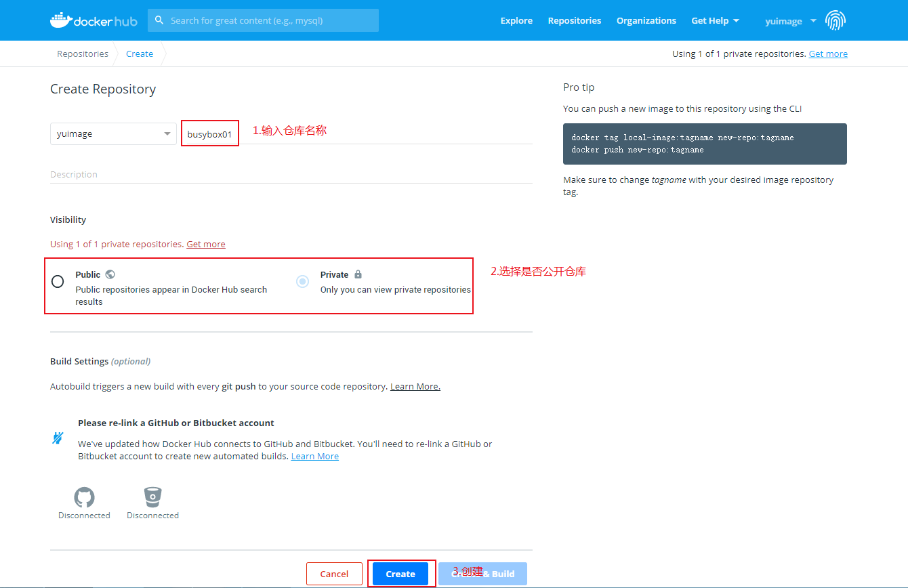Click the Visibility section label
Screen dimensions: 908x588
click(x=68, y=219)
